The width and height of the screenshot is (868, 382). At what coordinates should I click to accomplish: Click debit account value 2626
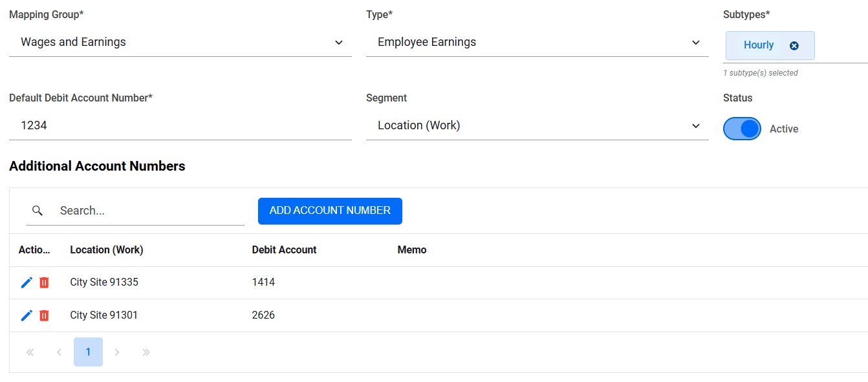point(263,315)
